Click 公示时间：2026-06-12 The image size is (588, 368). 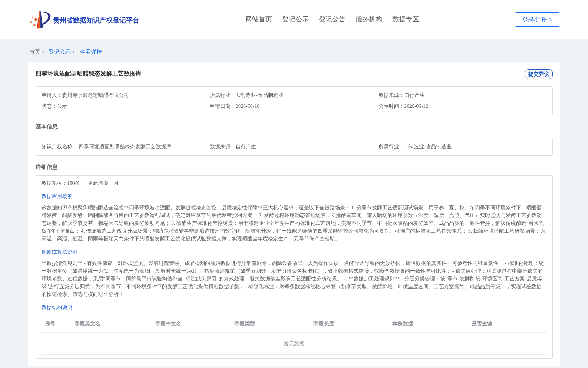(403, 106)
